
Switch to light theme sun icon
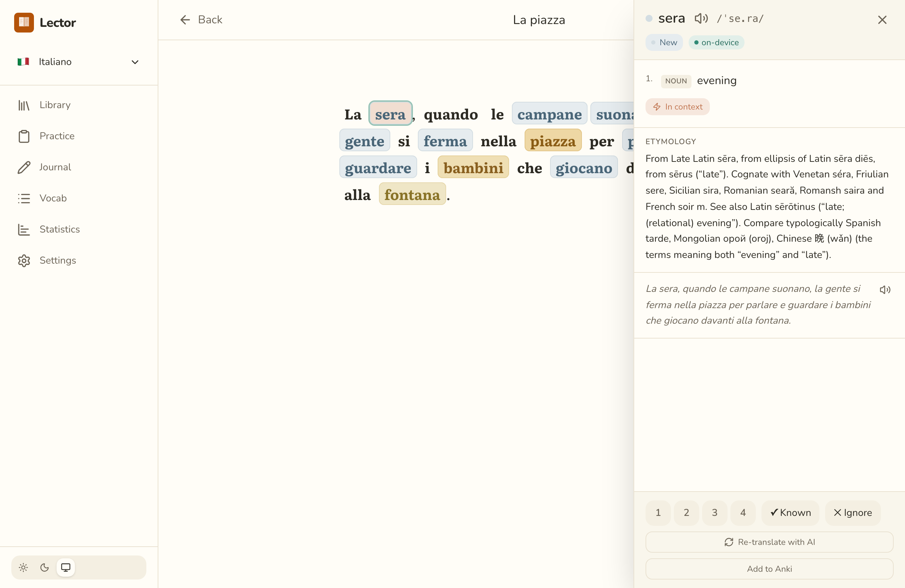[24, 568]
